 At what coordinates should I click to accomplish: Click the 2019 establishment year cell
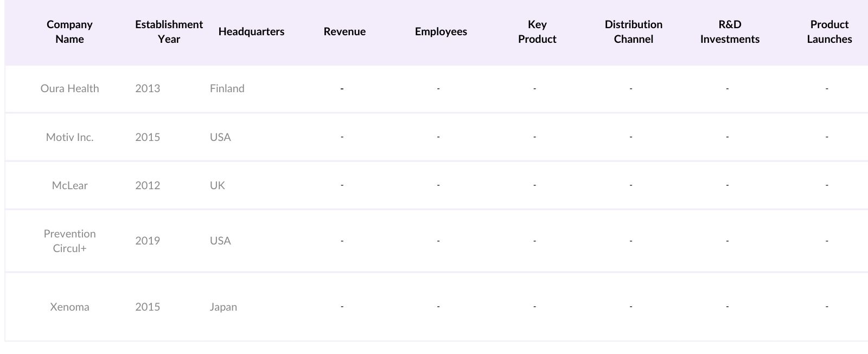[148, 241]
